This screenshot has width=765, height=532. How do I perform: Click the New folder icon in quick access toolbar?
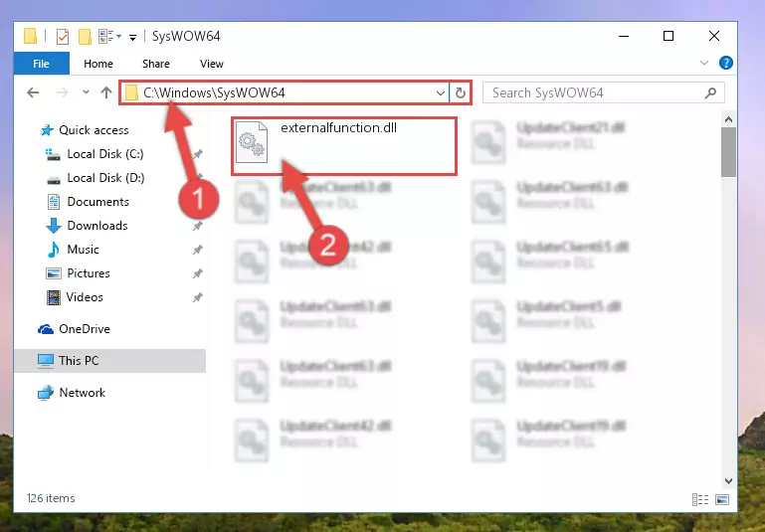(85, 37)
